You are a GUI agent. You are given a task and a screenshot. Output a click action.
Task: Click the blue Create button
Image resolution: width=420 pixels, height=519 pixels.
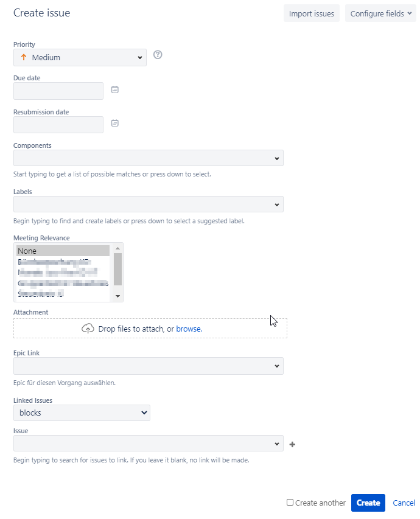(368, 503)
